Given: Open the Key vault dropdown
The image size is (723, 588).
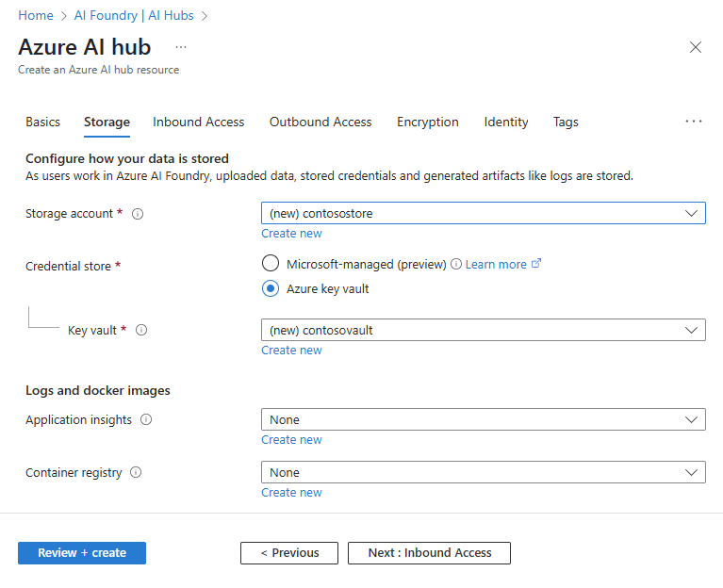Looking at the screenshot, I should click(x=484, y=330).
